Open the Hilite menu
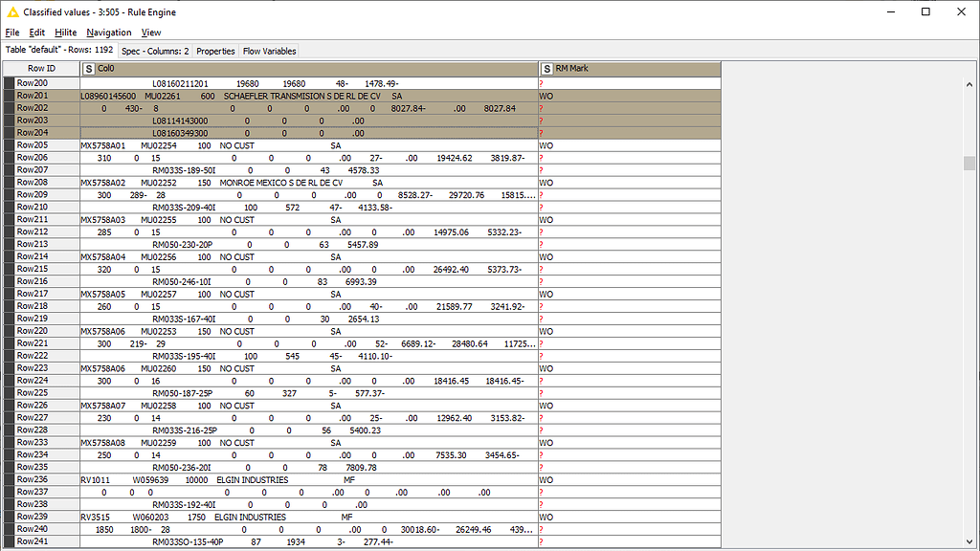The height and width of the screenshot is (551, 980). (x=66, y=32)
